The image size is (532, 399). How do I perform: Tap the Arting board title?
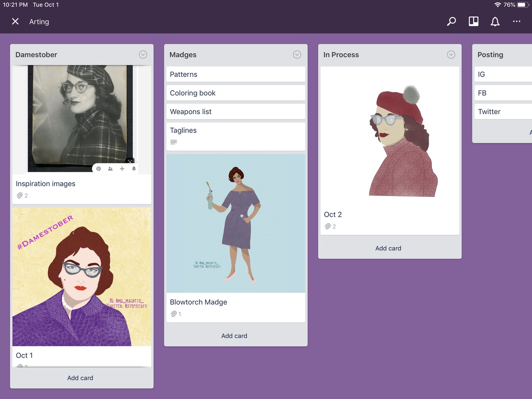tap(39, 22)
